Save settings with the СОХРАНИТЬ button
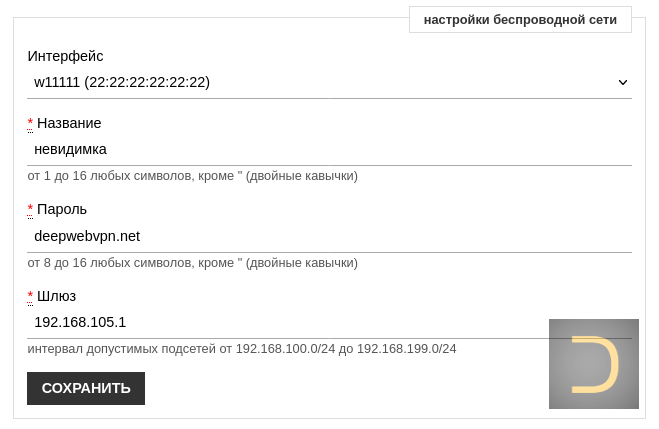The image size is (659, 429). [x=86, y=388]
